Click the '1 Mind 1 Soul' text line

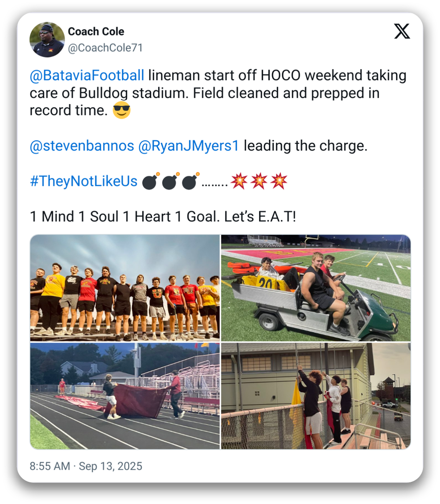tap(163, 216)
